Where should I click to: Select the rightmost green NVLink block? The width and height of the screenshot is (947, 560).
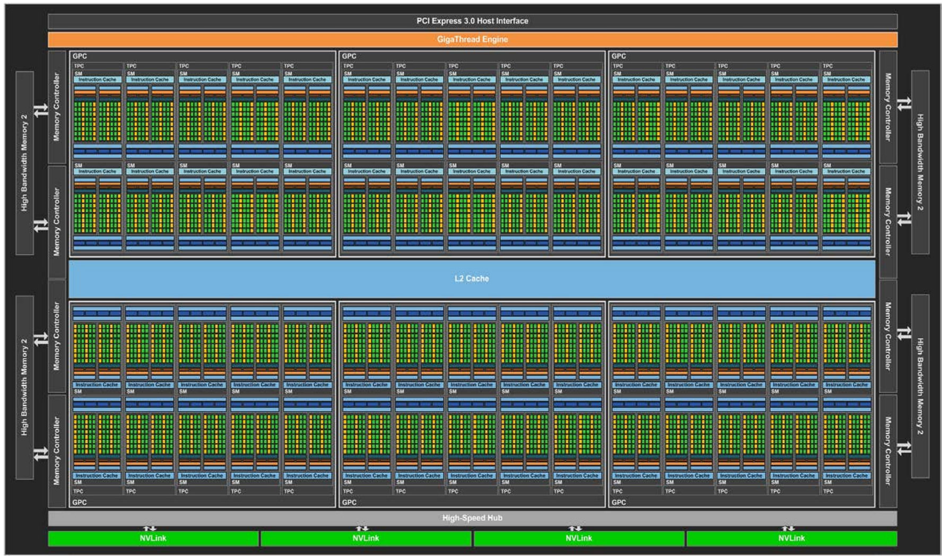tap(792, 538)
